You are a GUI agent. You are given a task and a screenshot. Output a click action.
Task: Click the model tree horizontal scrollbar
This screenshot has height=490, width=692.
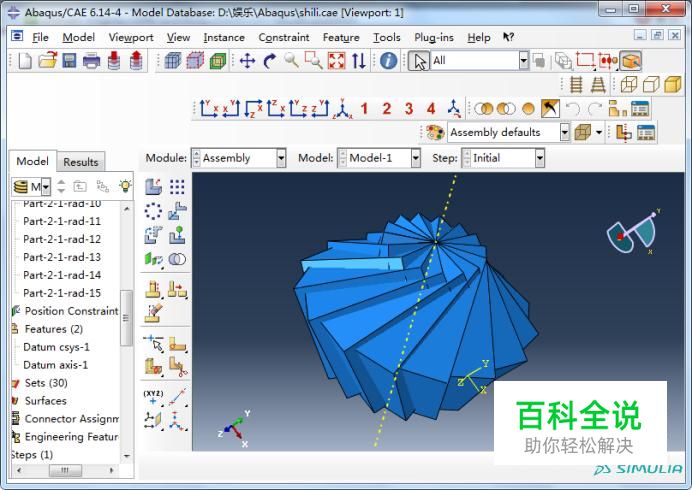pos(65,471)
